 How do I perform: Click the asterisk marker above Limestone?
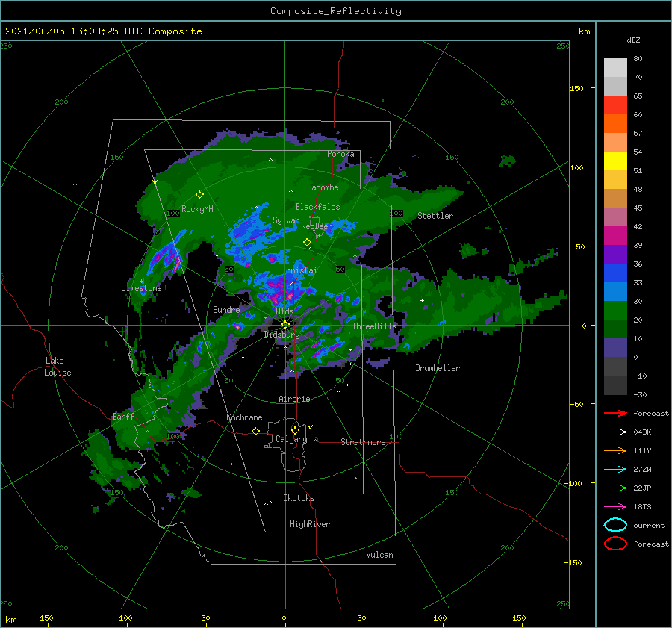[141, 282]
